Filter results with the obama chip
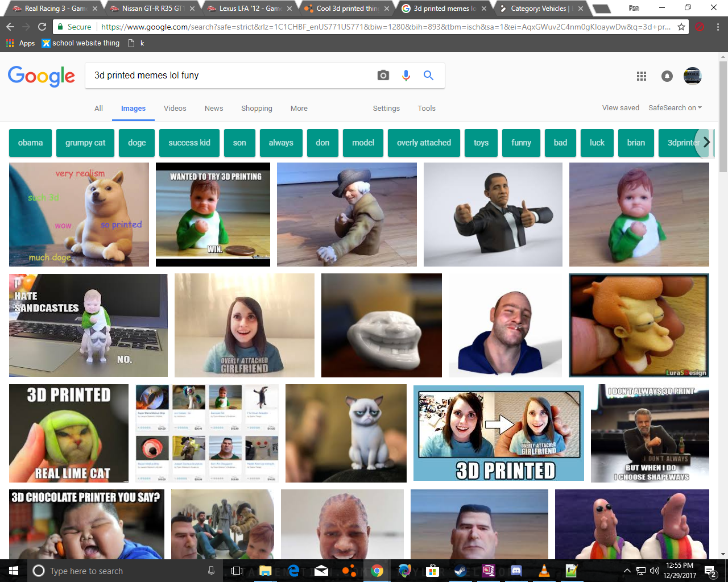Viewport: 728px width, 582px height. [30, 143]
